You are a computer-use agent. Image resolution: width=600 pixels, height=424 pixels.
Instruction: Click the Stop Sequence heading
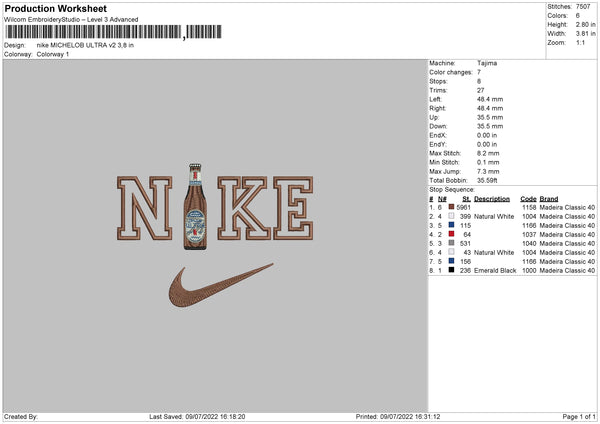click(452, 189)
